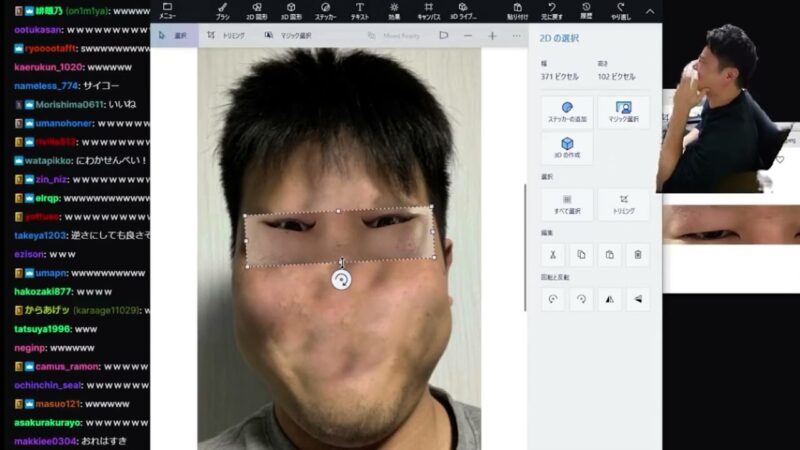Screen dimensions: 800x450
Task: Open the 2D shapes (2D図形) tool
Action: (x=257, y=11)
